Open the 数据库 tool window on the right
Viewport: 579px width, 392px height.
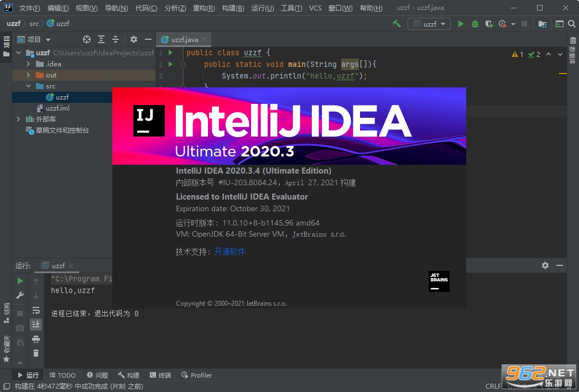573,50
